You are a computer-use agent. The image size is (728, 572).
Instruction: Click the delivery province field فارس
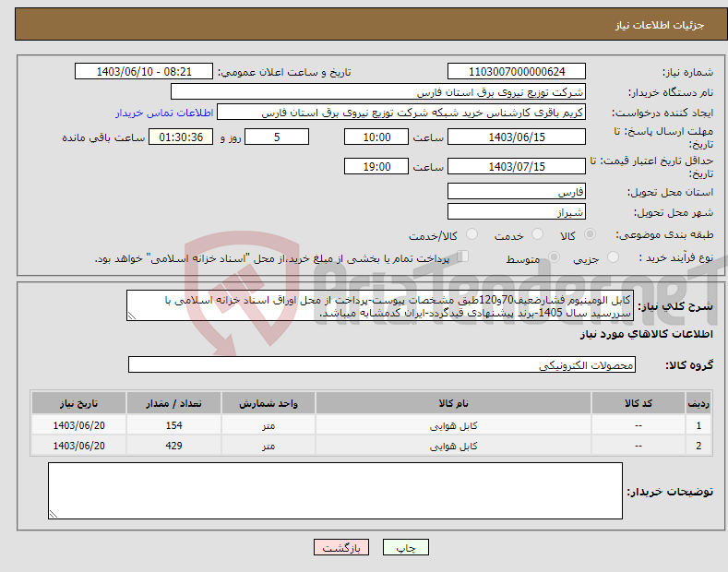click(517, 191)
